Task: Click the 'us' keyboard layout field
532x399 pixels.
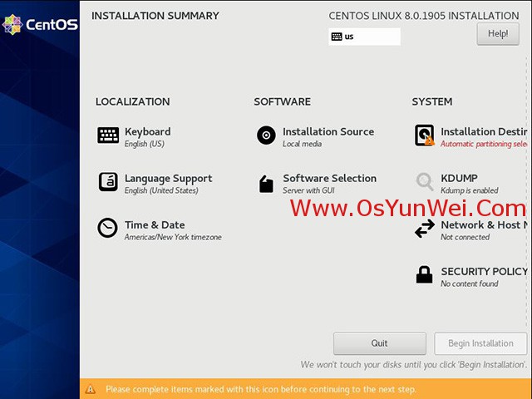Action: (364, 37)
